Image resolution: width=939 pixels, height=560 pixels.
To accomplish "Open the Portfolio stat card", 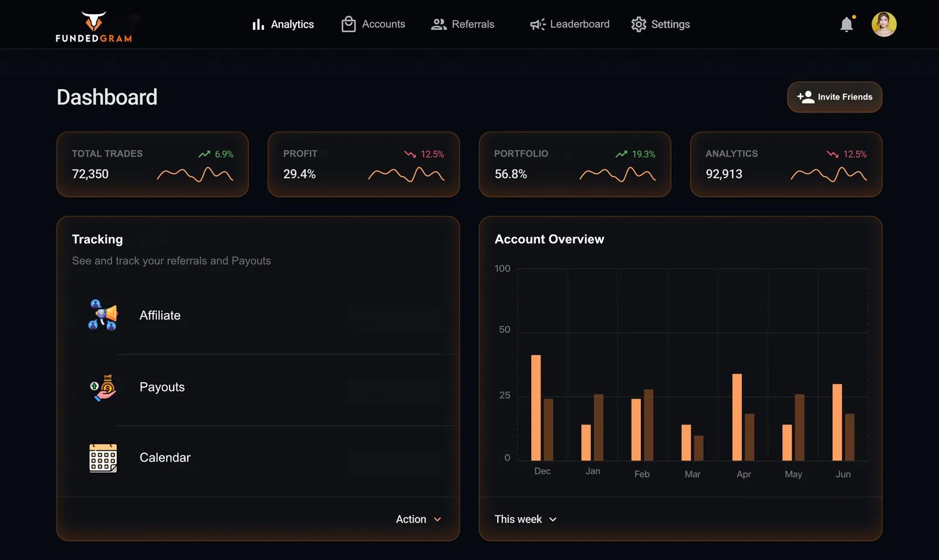I will [575, 164].
